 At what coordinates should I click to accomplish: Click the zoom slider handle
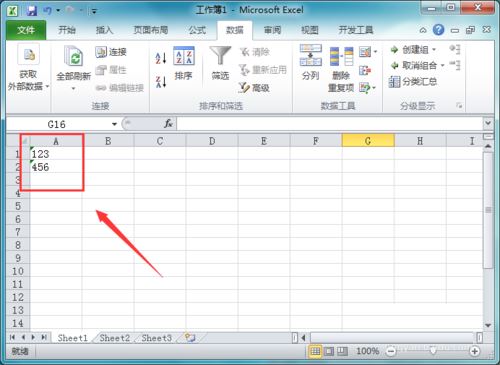[x=433, y=351]
